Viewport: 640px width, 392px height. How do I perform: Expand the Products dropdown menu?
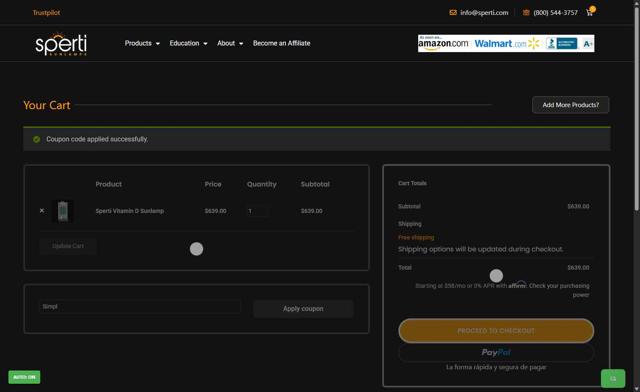142,43
